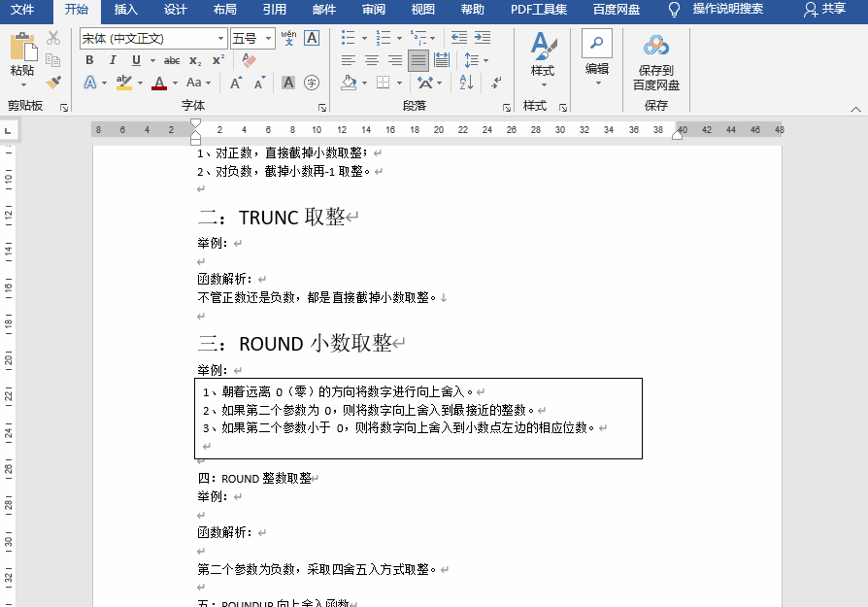Activate the Format Painter brush
Screen dimensions: 868x607
pos(53,83)
